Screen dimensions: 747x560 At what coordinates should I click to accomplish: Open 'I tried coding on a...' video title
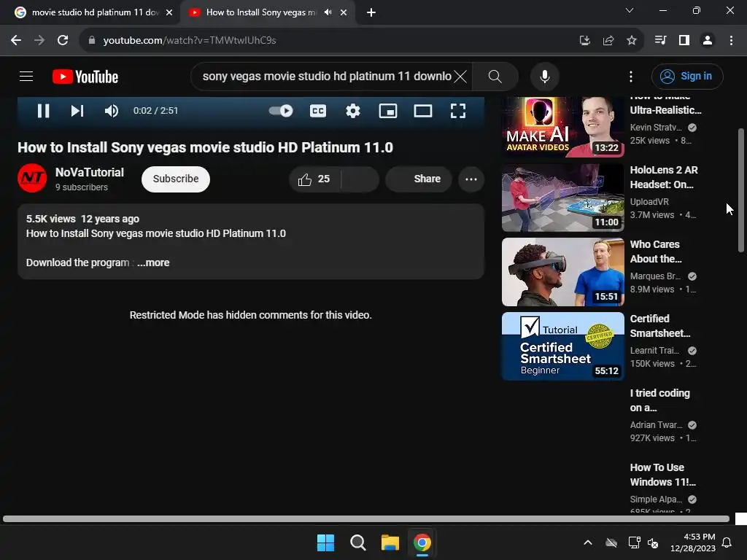tap(659, 400)
